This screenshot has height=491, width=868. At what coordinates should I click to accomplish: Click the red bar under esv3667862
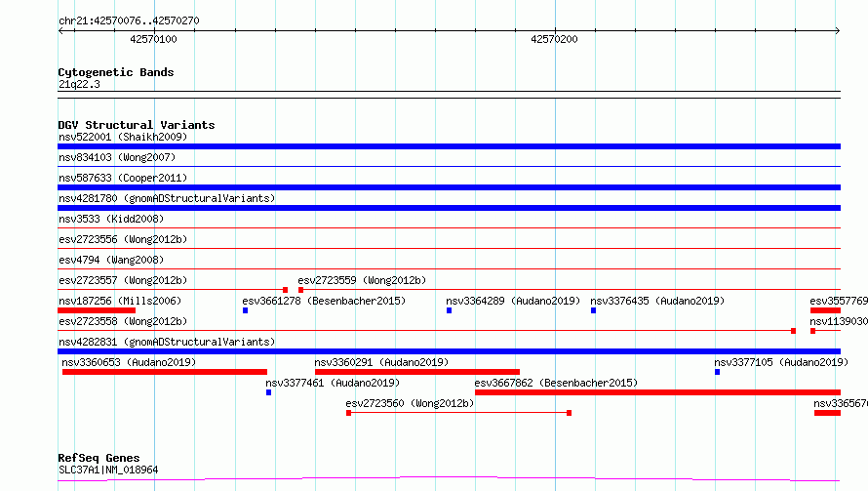657,392
